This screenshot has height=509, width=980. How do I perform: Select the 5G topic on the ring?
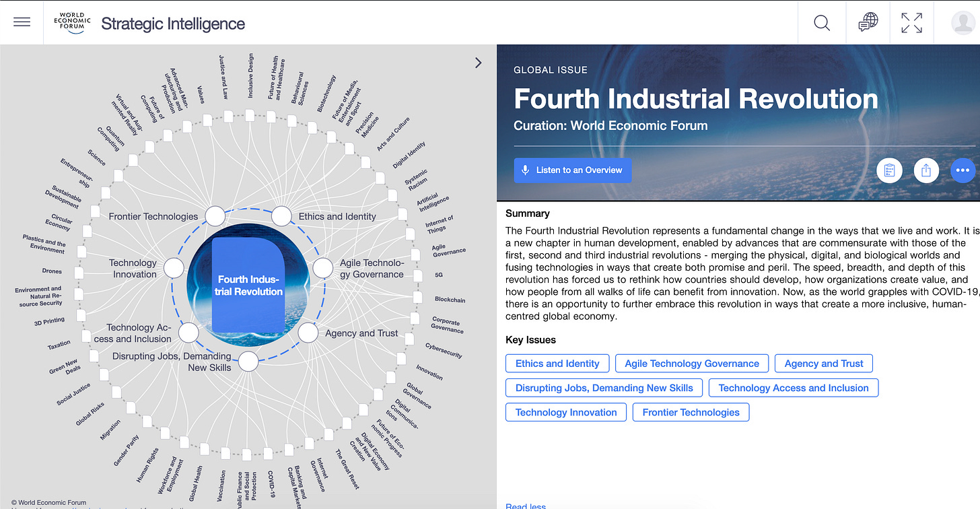click(440, 275)
